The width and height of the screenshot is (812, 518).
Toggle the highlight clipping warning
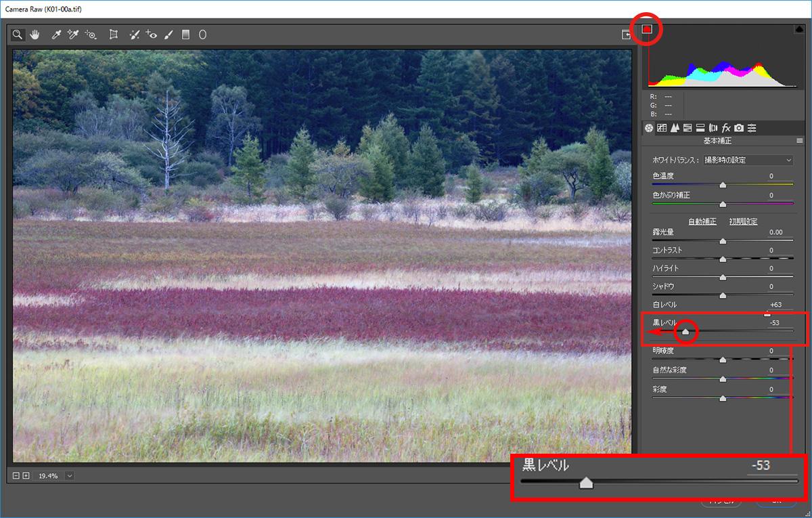click(x=798, y=29)
